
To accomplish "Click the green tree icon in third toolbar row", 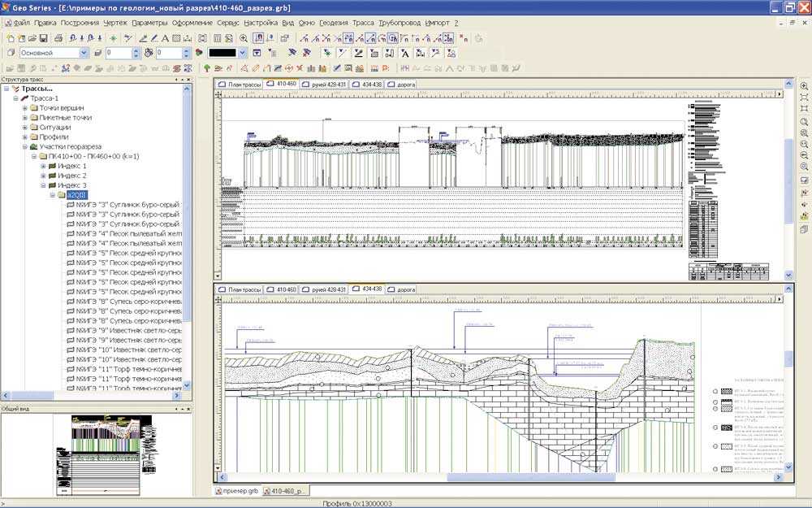I will coord(207,68).
